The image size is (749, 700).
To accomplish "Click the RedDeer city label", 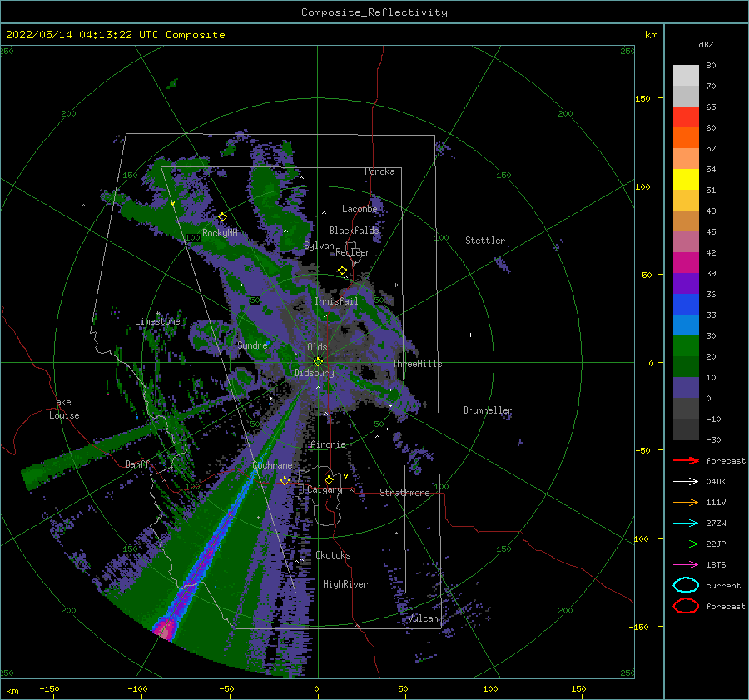I will 353,252.
